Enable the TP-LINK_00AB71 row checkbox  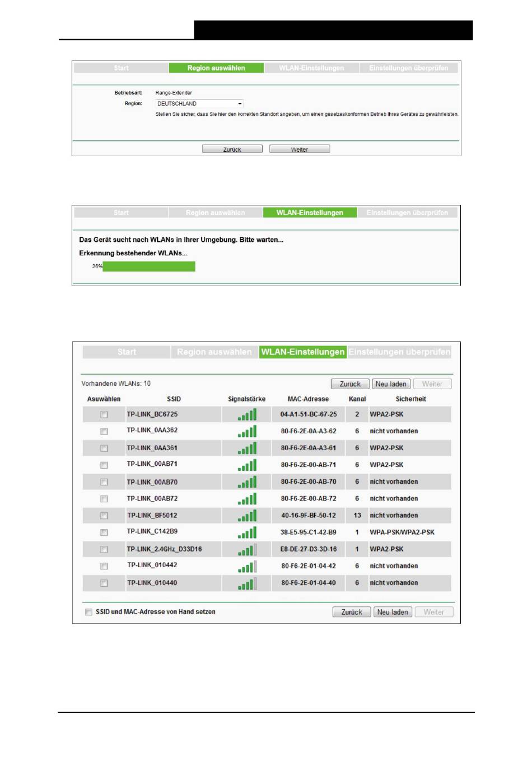click(x=104, y=465)
